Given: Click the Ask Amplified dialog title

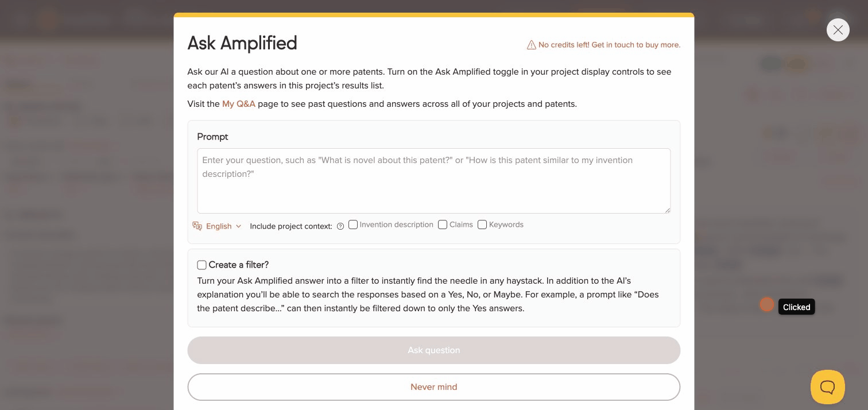Looking at the screenshot, I should [x=242, y=43].
